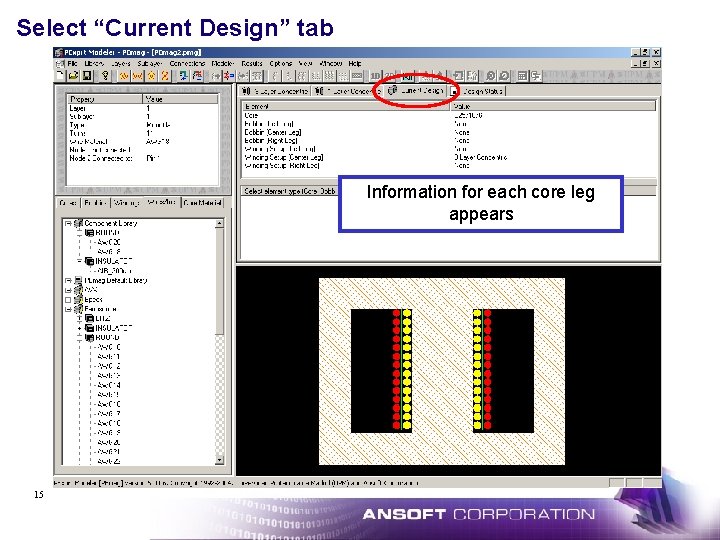Collapse the Ferroxcube library node
Image resolution: width=720 pixels, height=540 pixels.
pyautogui.click(x=68, y=309)
